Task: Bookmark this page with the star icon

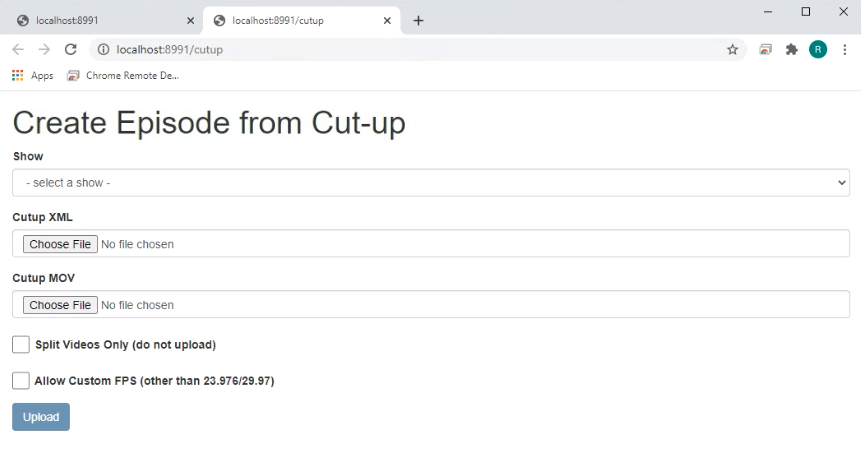Action: point(732,49)
